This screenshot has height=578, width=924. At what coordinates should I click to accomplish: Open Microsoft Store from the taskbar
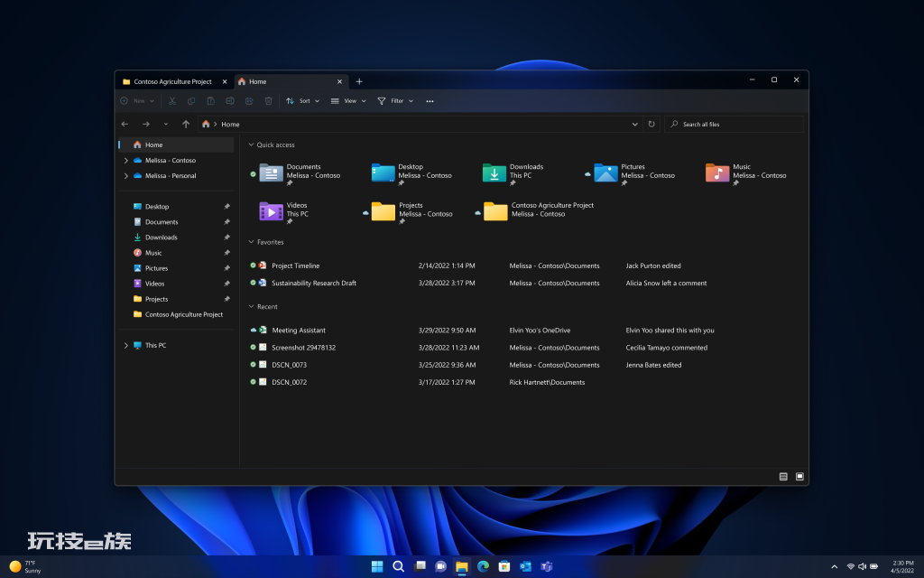click(x=504, y=566)
